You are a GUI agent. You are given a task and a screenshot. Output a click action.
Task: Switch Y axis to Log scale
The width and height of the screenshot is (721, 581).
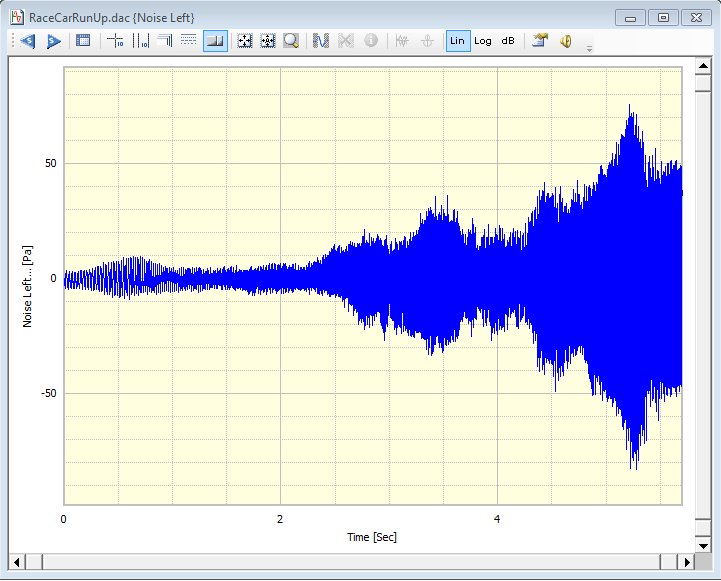click(x=483, y=41)
